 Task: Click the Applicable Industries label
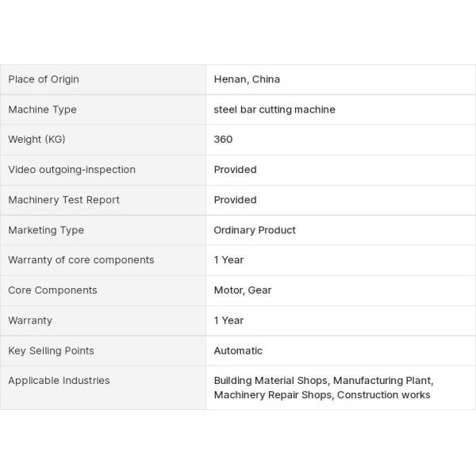coord(59,381)
